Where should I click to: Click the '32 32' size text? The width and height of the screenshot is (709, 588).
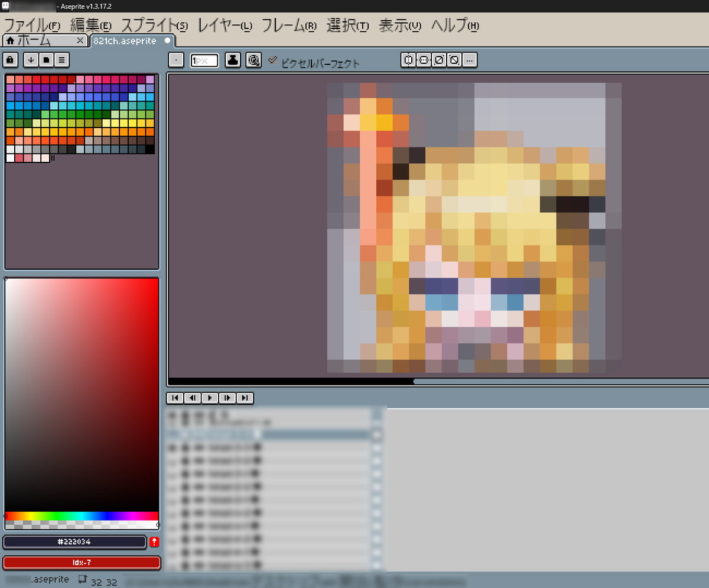104,582
